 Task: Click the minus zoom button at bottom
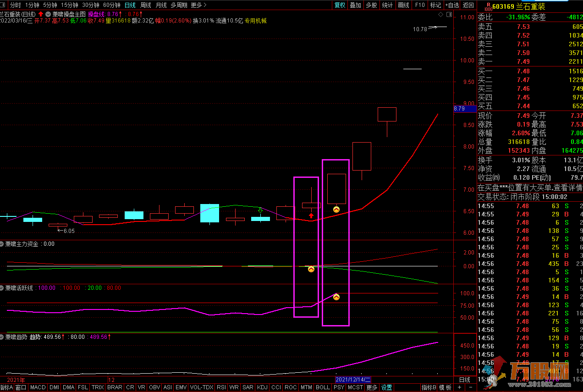[x=470, y=387]
